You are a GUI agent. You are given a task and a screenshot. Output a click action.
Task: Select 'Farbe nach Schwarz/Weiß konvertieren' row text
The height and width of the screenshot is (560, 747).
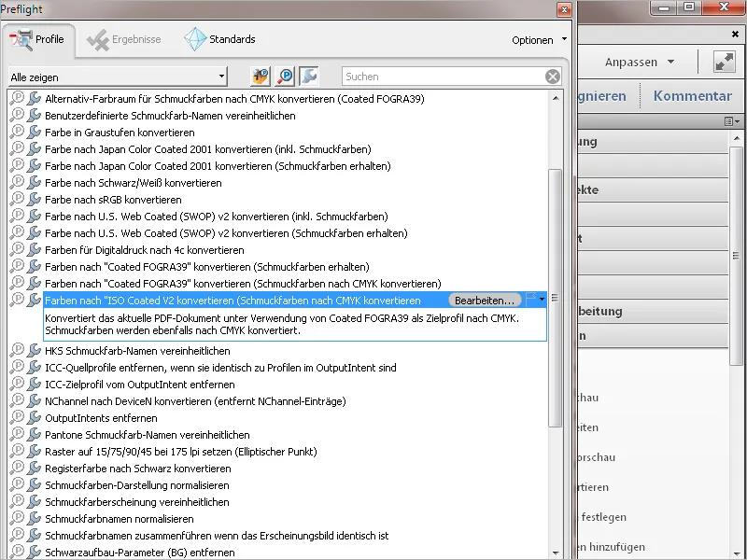133,182
